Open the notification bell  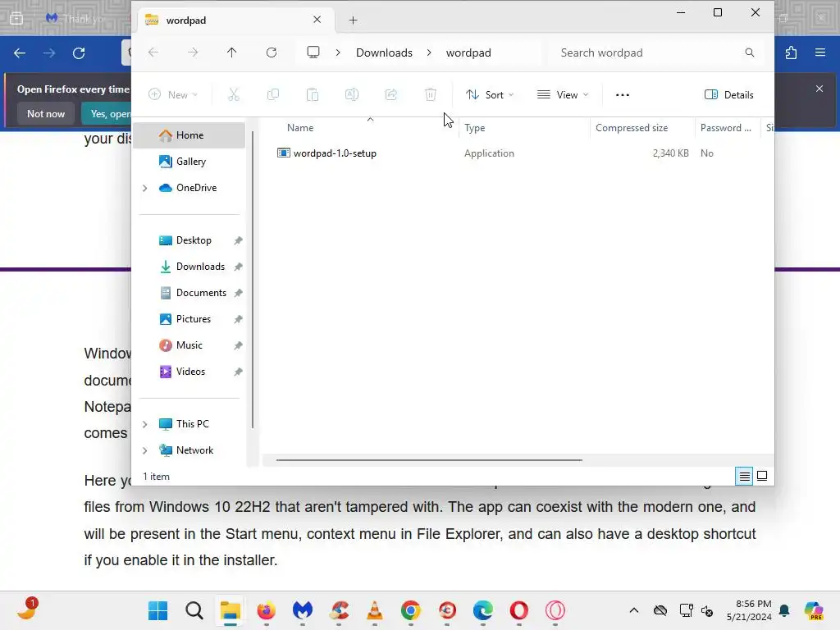point(785,610)
